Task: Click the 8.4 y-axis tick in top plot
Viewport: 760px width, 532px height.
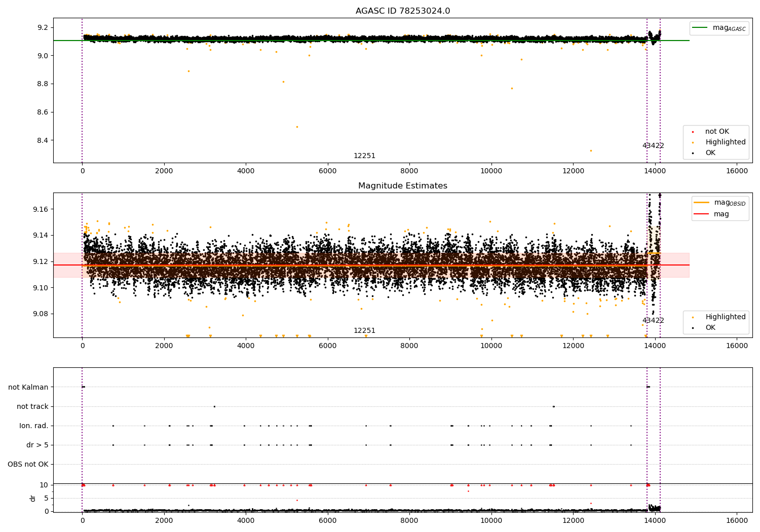Action: pyautogui.click(x=43, y=140)
